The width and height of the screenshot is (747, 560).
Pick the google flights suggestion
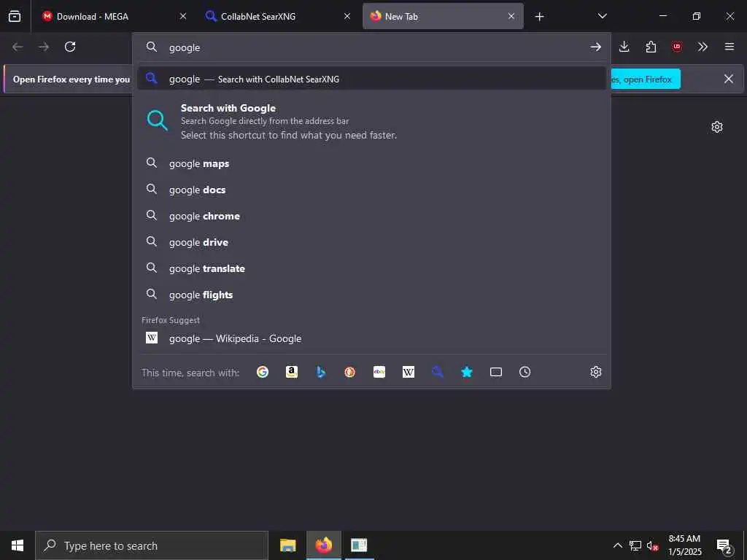pos(371,295)
